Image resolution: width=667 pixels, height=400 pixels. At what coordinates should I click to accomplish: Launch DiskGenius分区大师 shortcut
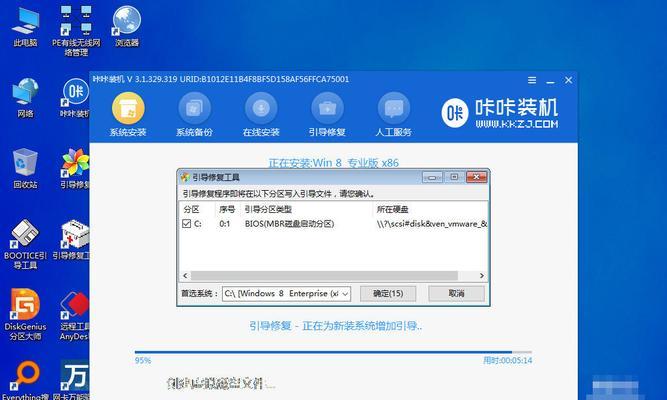click(x=25, y=315)
